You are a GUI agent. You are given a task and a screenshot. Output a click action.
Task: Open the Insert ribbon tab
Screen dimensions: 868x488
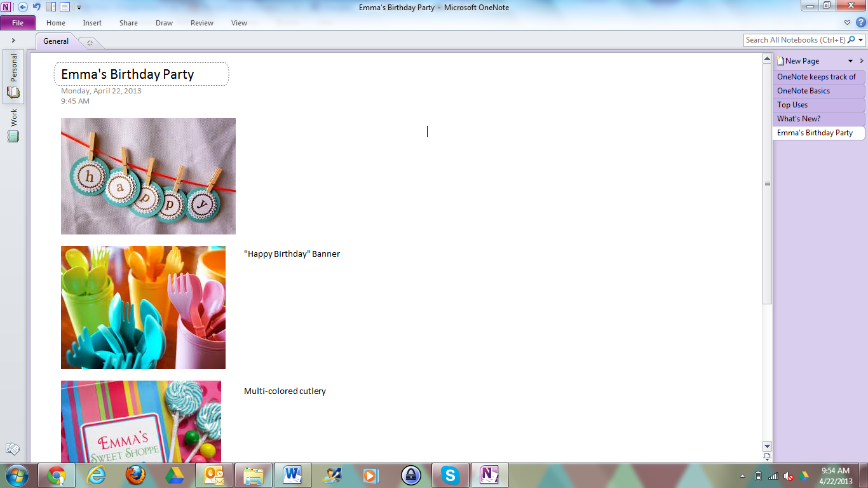click(92, 23)
